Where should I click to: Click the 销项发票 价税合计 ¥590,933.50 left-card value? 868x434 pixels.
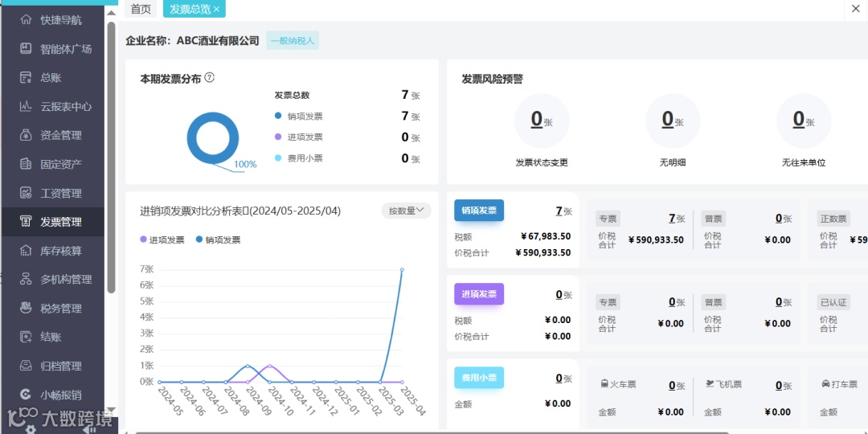(x=542, y=253)
